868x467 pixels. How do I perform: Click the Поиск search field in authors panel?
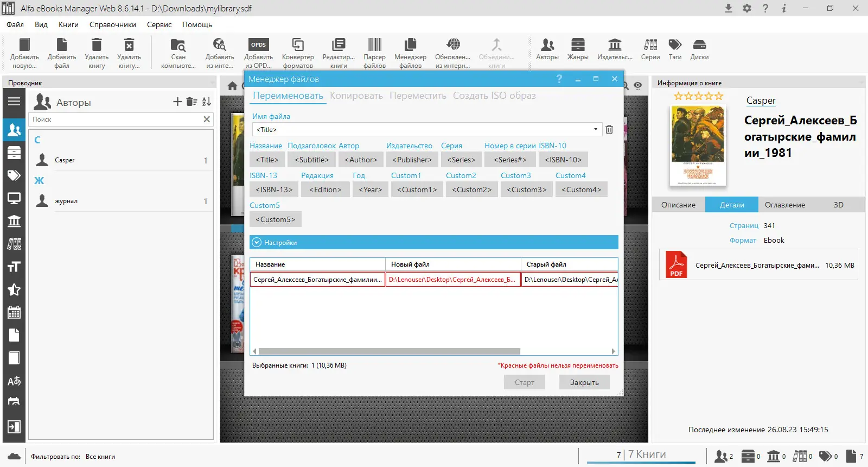pyautogui.click(x=116, y=119)
